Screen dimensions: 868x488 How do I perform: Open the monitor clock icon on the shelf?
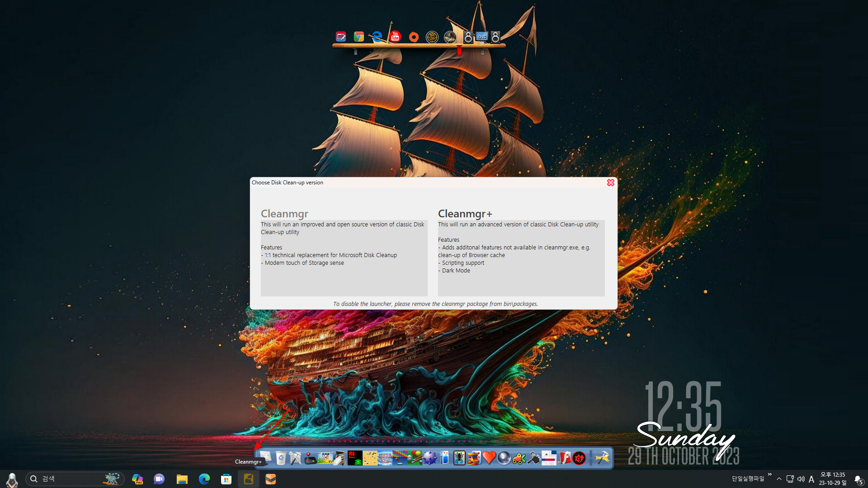[x=482, y=37]
